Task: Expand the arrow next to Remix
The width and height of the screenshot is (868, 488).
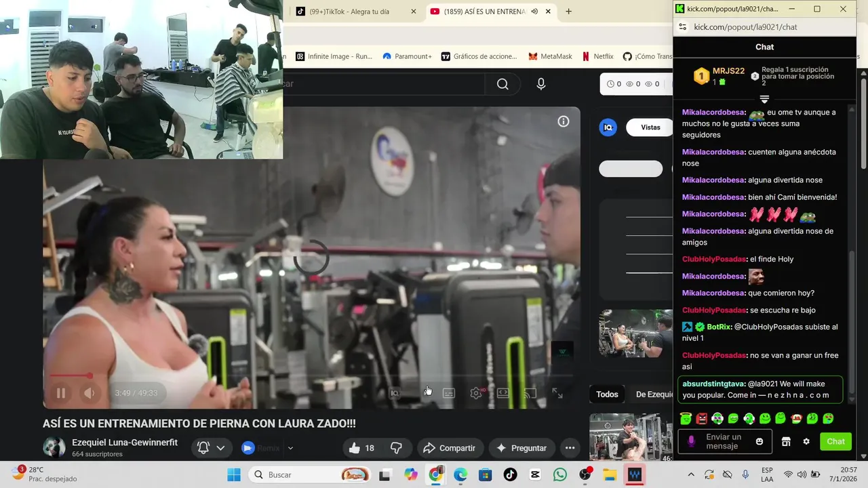Action: click(x=291, y=448)
